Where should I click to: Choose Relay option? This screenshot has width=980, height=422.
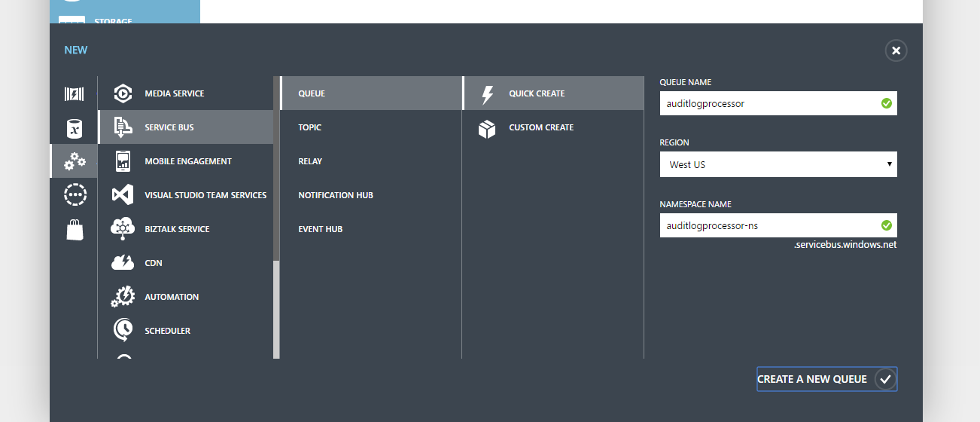point(370,161)
